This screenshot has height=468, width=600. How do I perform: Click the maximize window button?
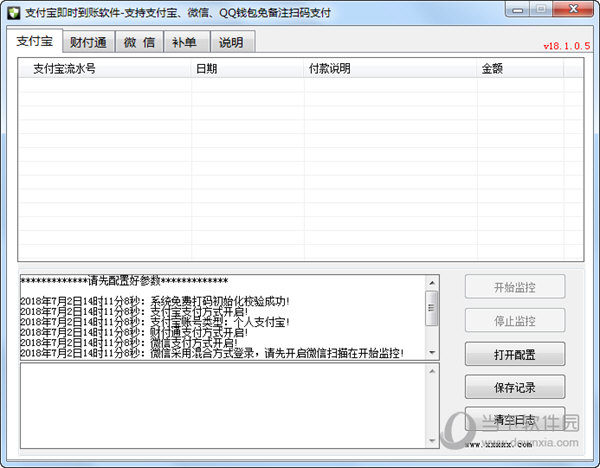[x=541, y=9]
